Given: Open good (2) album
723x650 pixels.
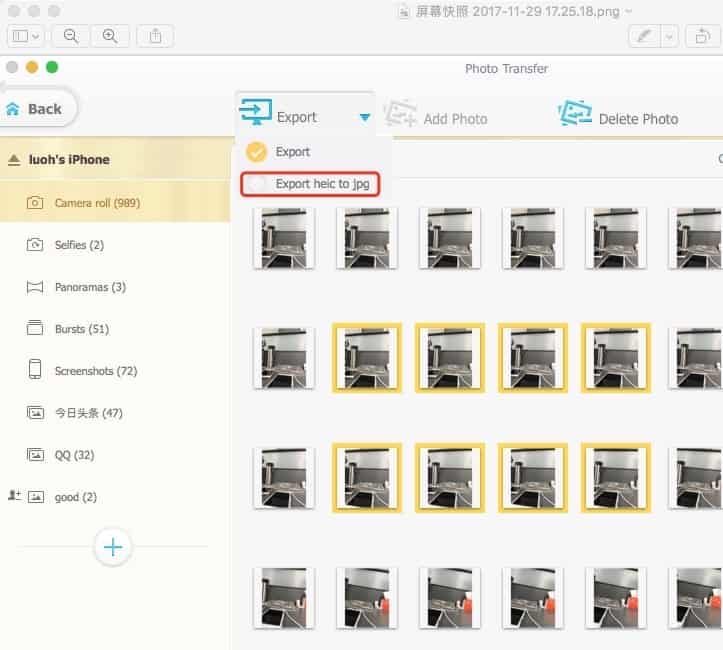Looking at the screenshot, I should 76,497.
